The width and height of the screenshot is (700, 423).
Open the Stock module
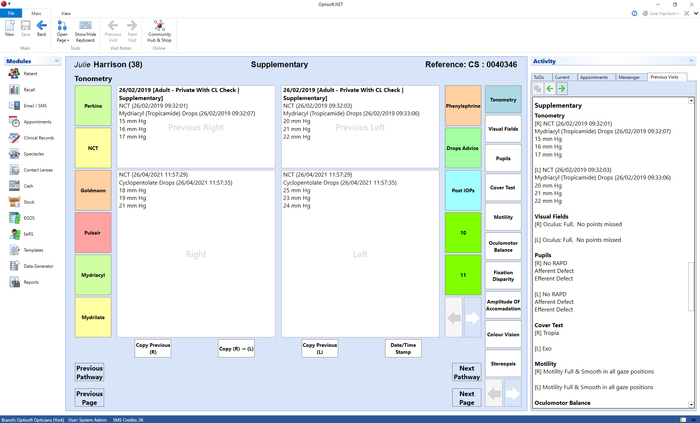[x=22, y=202]
